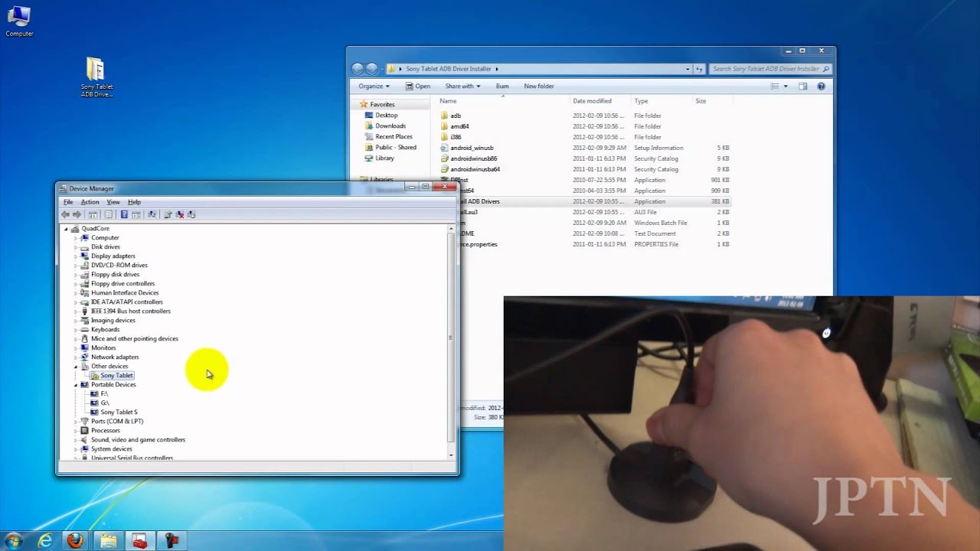Click New folder in Explorer toolbar

(x=539, y=86)
